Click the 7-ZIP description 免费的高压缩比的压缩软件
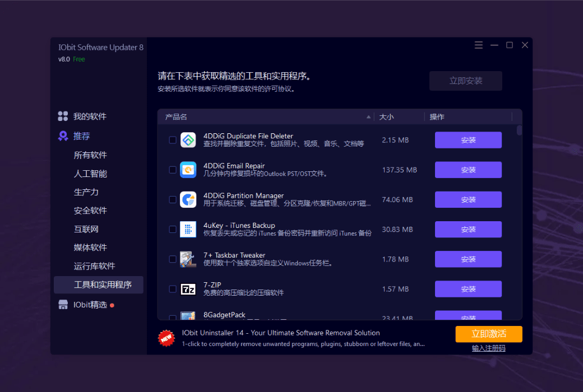The width and height of the screenshot is (583, 392). [243, 293]
